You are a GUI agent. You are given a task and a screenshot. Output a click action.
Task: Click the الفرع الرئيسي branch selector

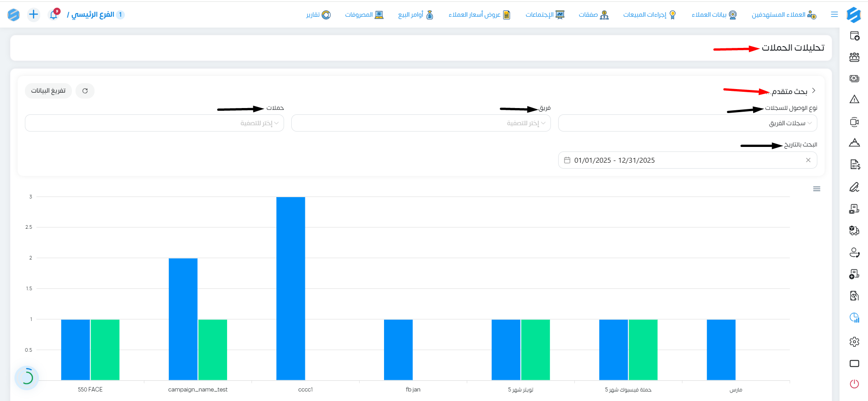(96, 14)
